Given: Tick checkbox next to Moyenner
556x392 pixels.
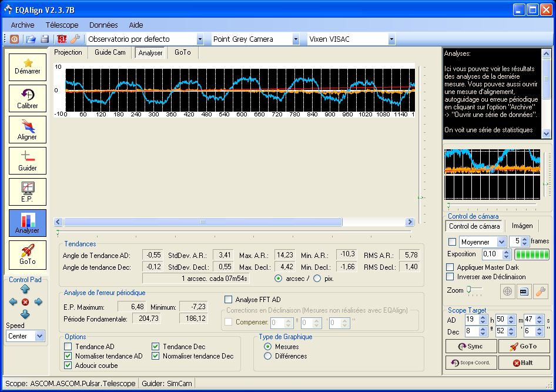Looking at the screenshot, I should (452, 242).
